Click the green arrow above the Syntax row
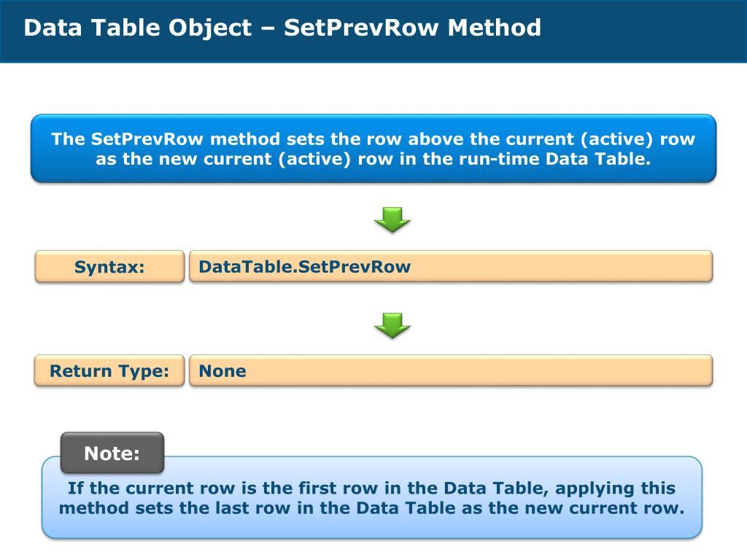747x560 pixels. 392,219
